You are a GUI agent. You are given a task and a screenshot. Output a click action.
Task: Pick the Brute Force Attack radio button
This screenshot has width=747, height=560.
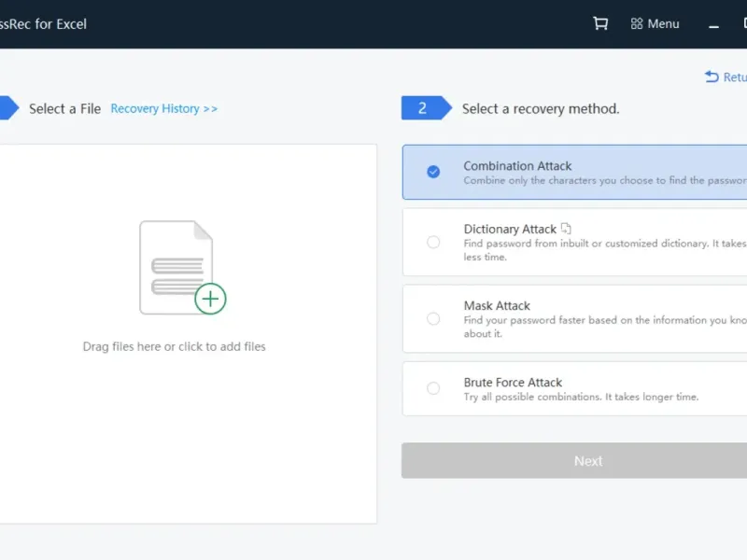pos(433,388)
